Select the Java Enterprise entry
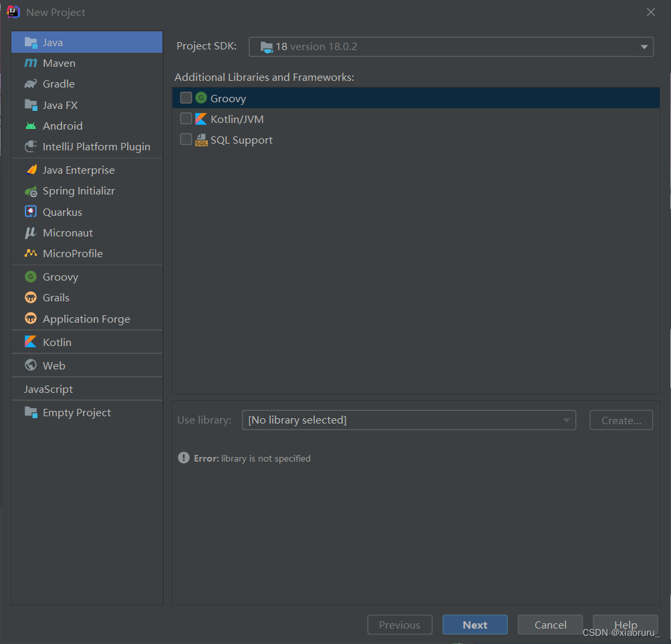This screenshot has height=644, width=671. click(87, 170)
